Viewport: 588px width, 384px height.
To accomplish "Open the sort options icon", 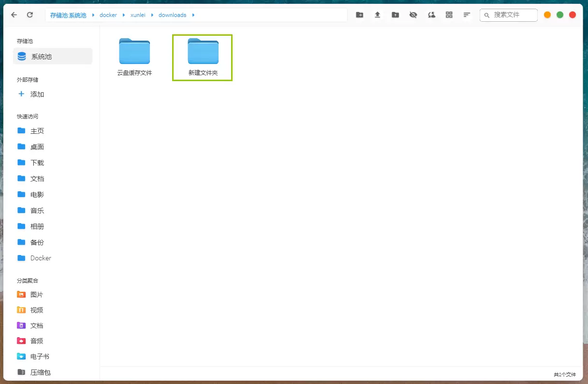I will [467, 15].
